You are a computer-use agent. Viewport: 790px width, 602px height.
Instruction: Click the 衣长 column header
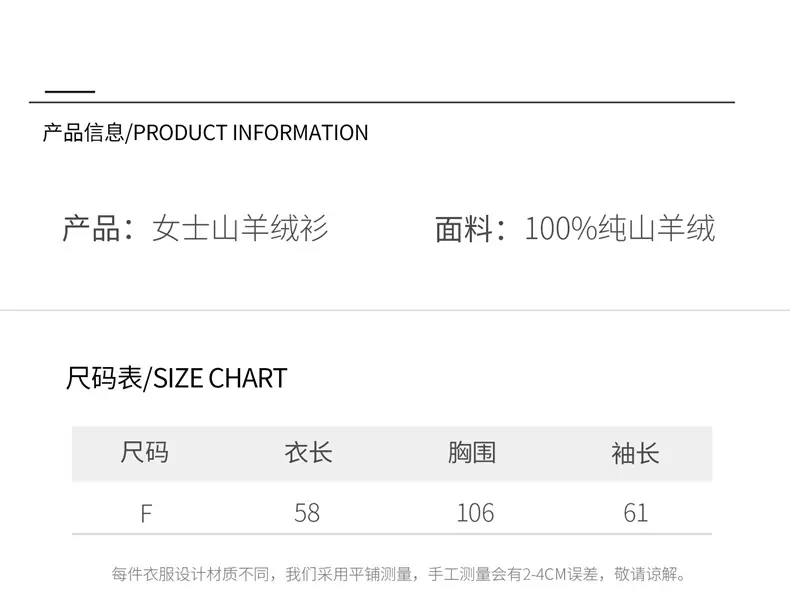tap(308, 452)
